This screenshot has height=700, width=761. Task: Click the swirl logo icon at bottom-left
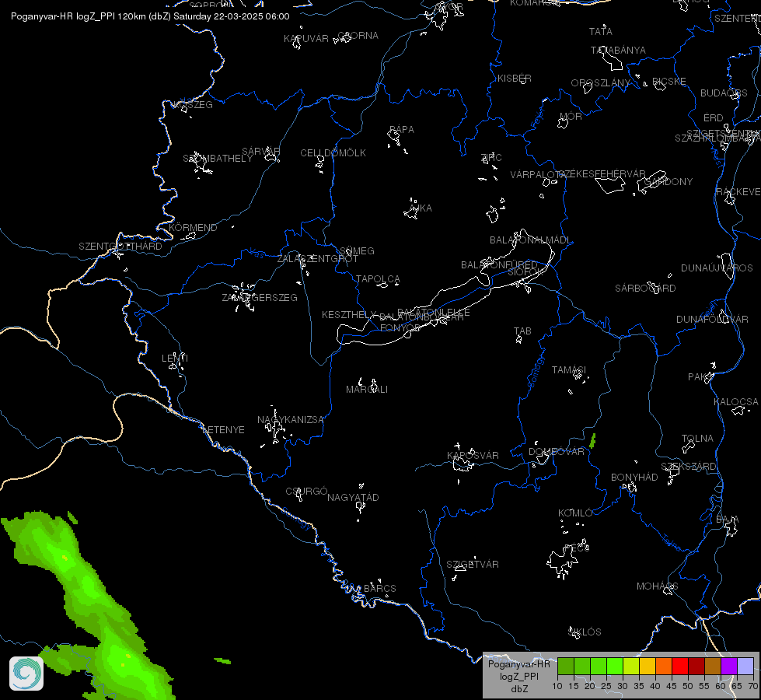[26, 673]
